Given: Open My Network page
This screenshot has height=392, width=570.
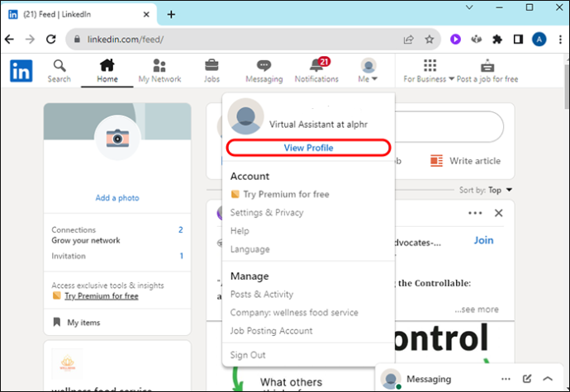Looking at the screenshot, I should point(159,71).
